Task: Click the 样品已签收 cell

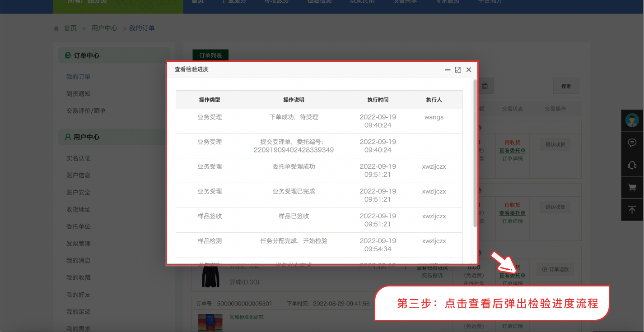Action: [x=294, y=216]
